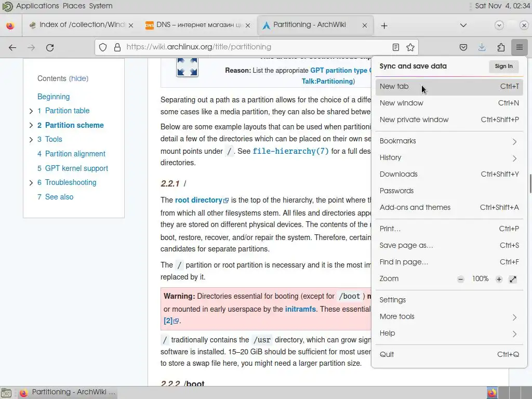
Task: Click Show Desktop icon in bottom panel
Action: click(6, 393)
